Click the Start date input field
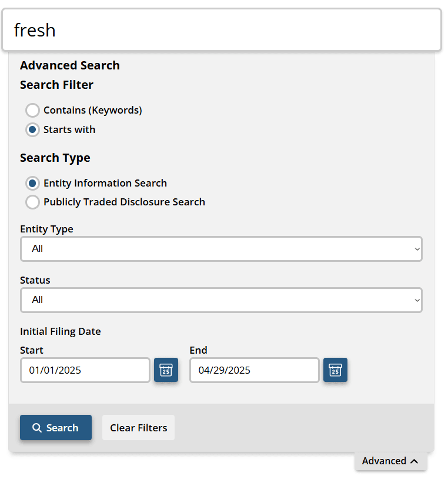Image resolution: width=448 pixels, height=479 pixels. click(x=85, y=370)
